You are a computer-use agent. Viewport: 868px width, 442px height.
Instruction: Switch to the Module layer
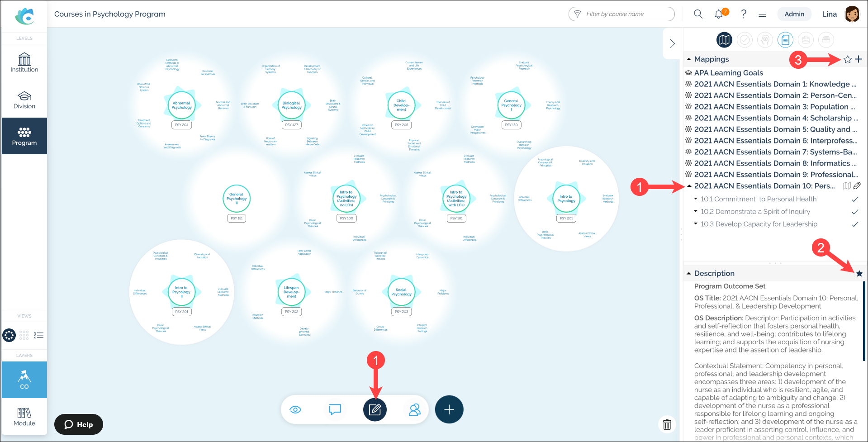pos(24,417)
